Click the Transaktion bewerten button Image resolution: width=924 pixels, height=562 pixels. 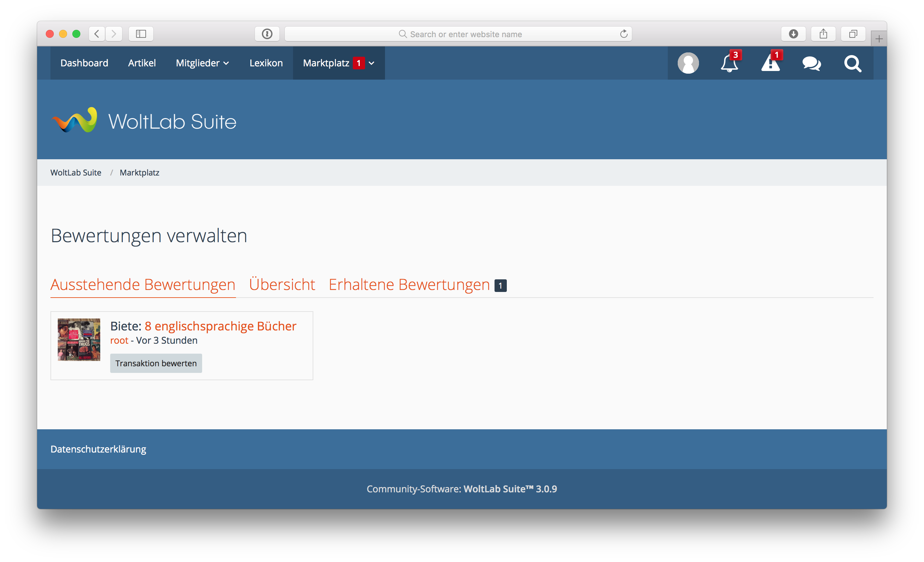pyautogui.click(x=156, y=363)
